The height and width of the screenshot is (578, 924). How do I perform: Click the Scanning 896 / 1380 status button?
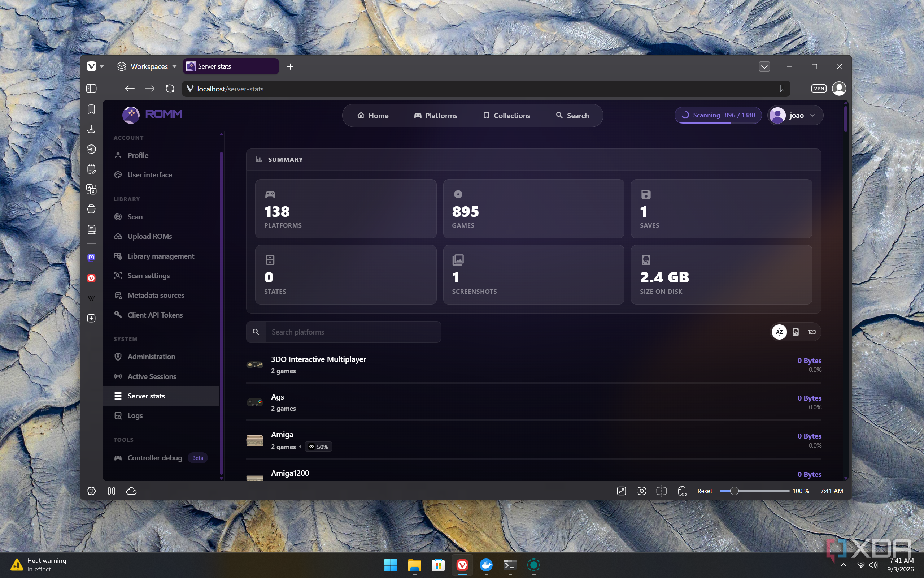pyautogui.click(x=718, y=115)
